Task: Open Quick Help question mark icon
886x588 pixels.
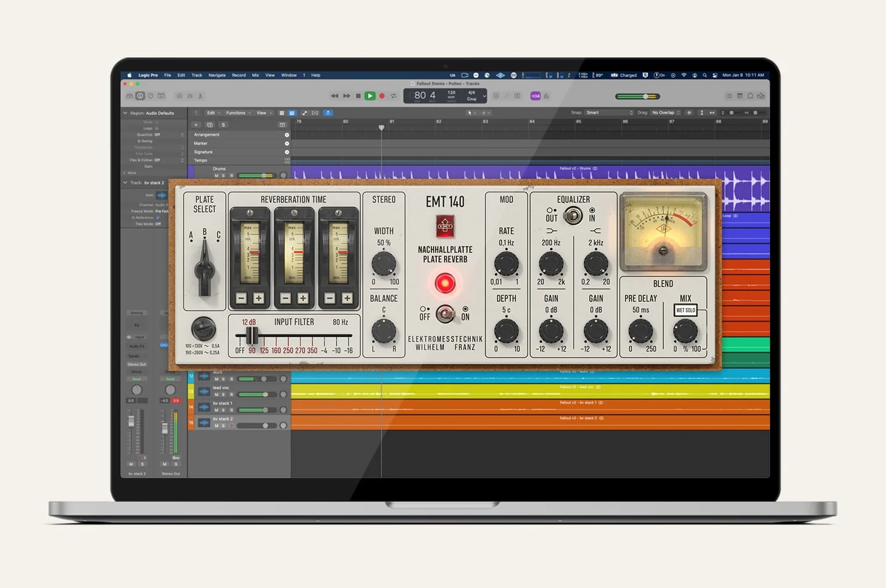Action: pos(150,96)
